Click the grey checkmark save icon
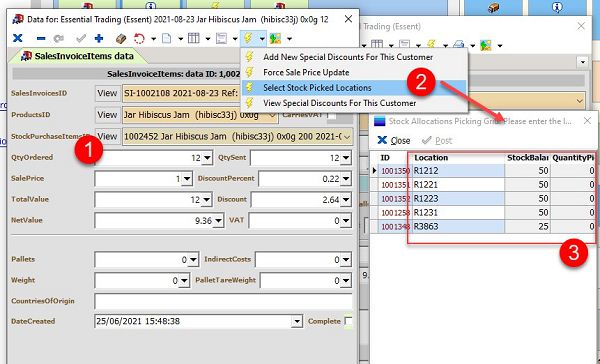600x364 pixels. (x=81, y=38)
